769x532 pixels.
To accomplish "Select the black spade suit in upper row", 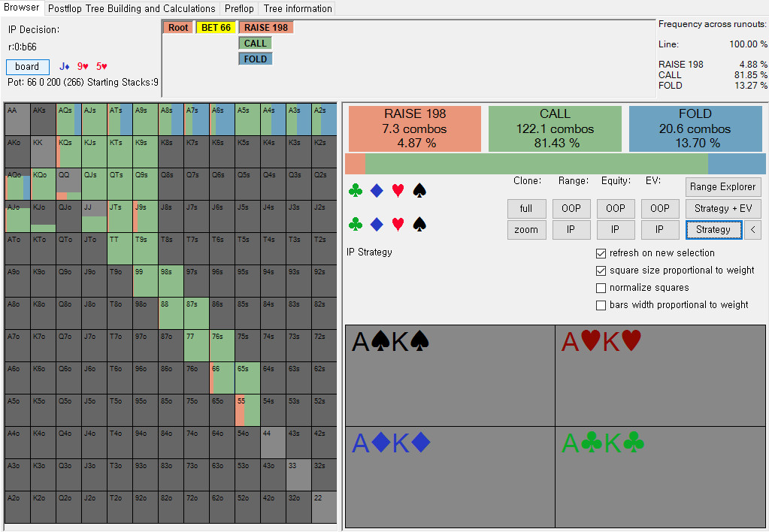I will click(419, 191).
